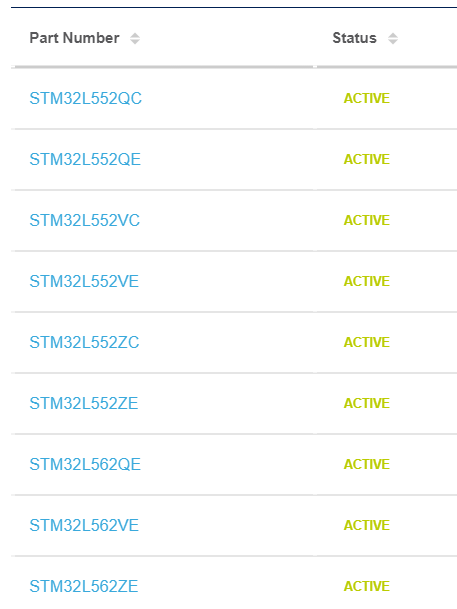Open the STM32L552QE link

point(85,159)
